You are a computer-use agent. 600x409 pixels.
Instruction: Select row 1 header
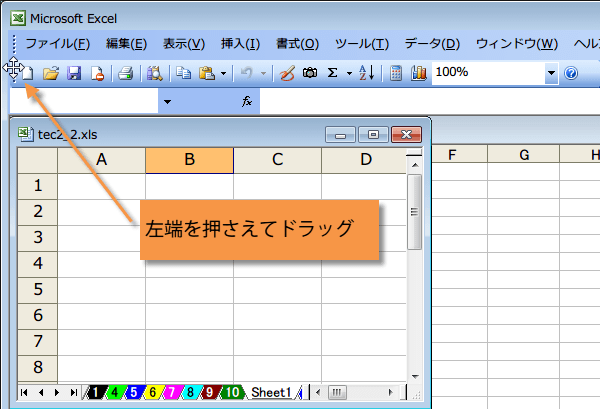pos(38,186)
